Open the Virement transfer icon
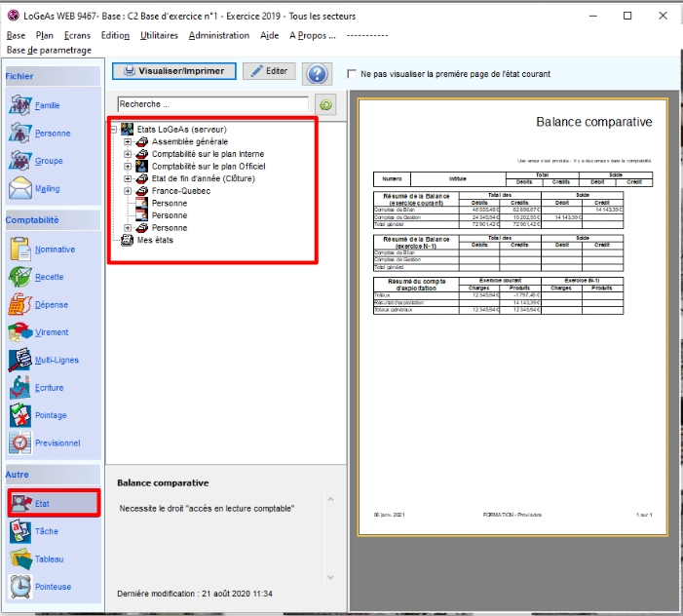This screenshot has width=683, height=616. pyautogui.click(x=20, y=332)
